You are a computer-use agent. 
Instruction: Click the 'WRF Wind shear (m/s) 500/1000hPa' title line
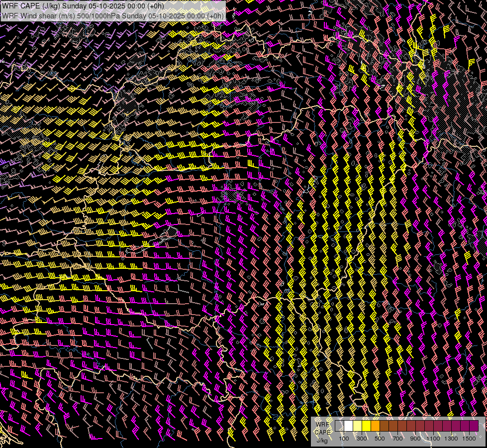113,16
